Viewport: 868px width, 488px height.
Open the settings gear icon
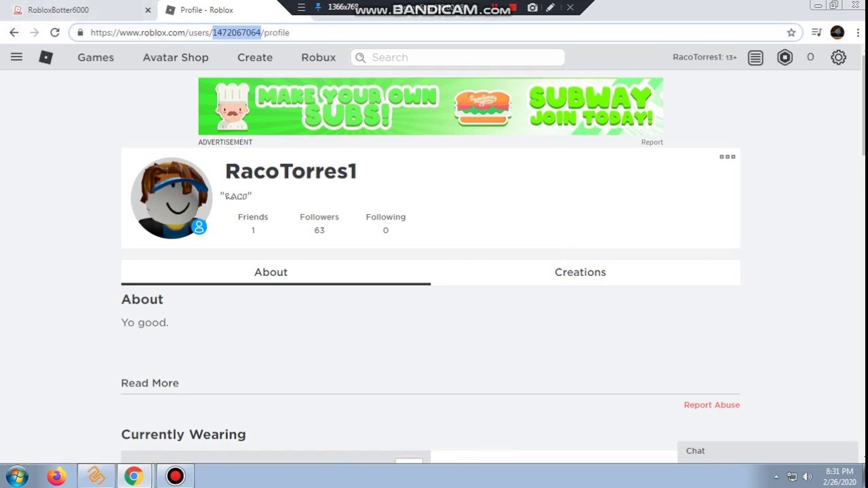(x=839, y=58)
